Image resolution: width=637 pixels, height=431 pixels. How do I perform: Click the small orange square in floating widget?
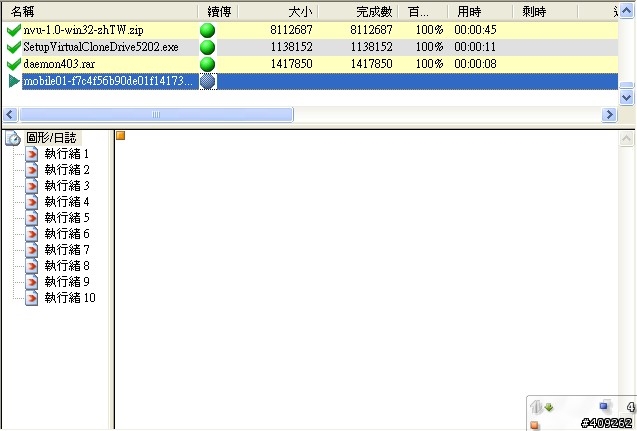click(535, 425)
